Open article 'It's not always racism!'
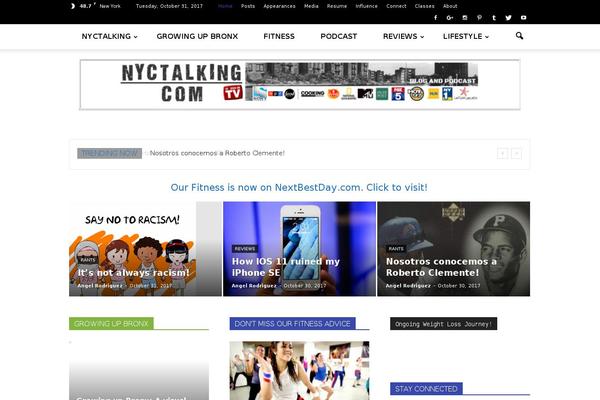This screenshot has height=400, width=600. (x=133, y=273)
